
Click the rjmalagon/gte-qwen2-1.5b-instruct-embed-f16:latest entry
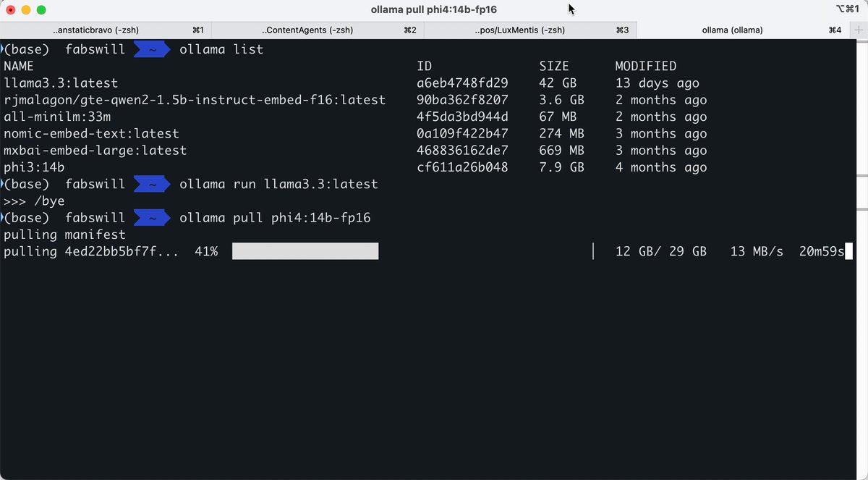pos(195,100)
